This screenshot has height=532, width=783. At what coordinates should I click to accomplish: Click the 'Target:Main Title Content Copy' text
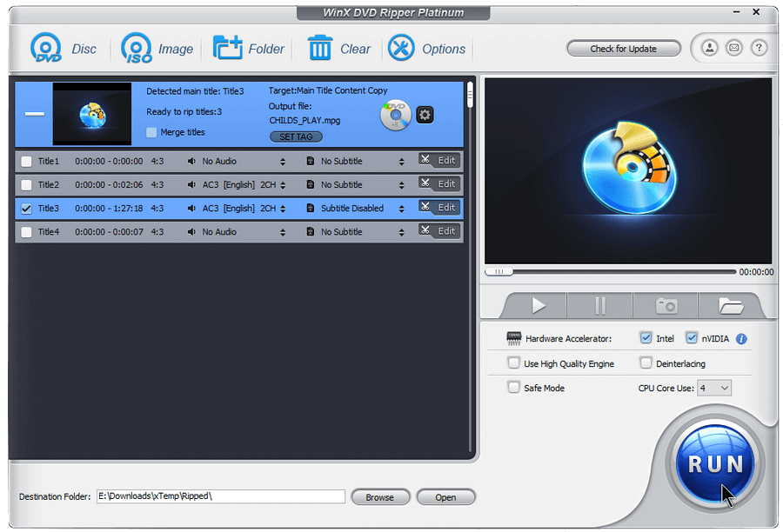click(x=328, y=90)
